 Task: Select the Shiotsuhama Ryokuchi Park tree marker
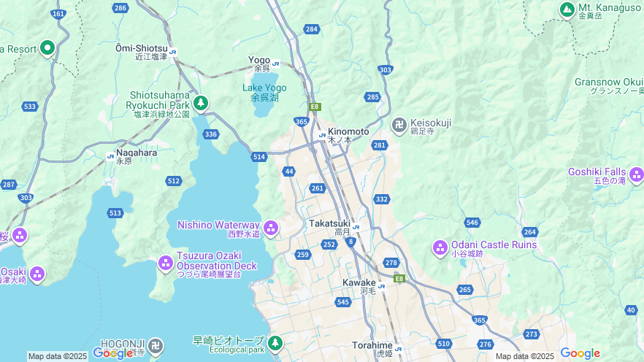(200, 103)
